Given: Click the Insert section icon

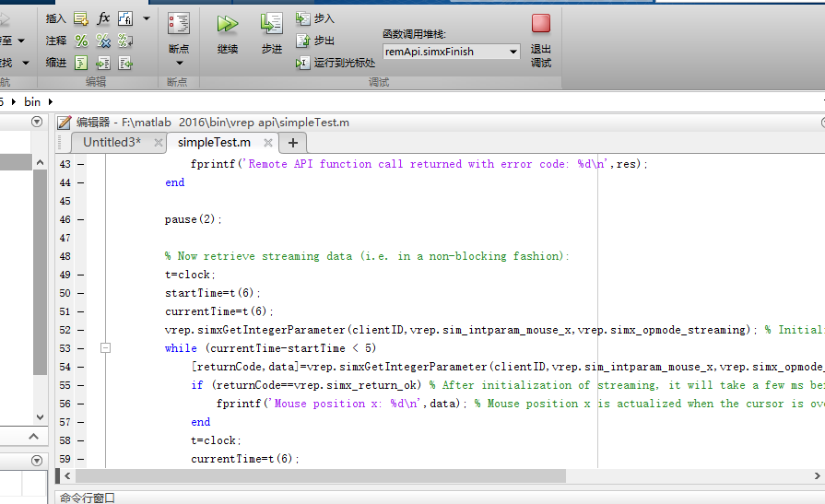Looking at the screenshot, I should coord(80,19).
